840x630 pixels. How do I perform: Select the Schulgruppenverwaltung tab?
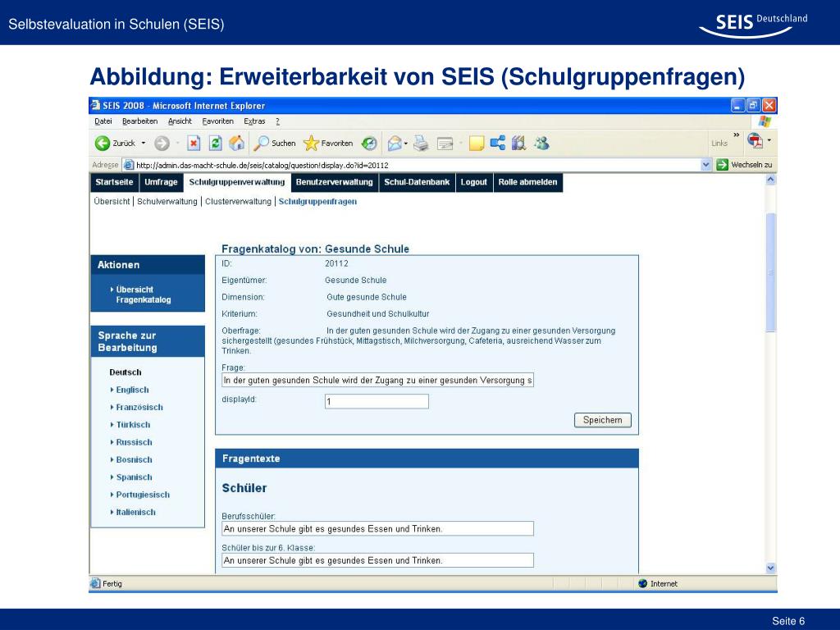[237, 182]
